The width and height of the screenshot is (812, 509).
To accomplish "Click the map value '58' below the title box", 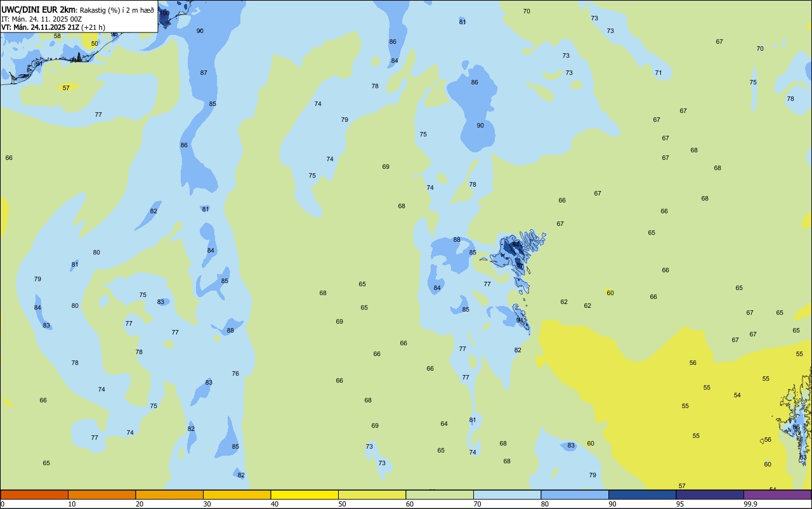I will coord(57,36).
